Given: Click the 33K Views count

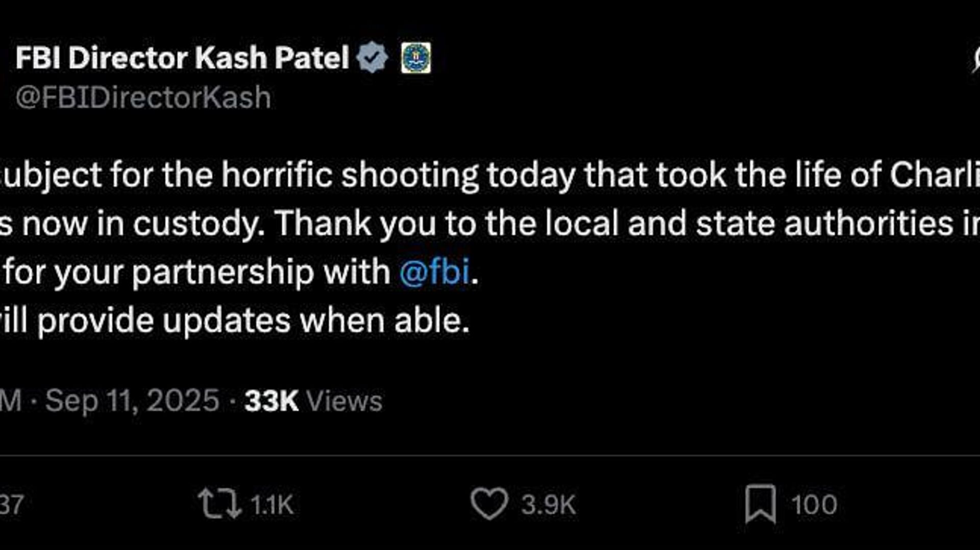Looking at the screenshot, I should (x=313, y=401).
